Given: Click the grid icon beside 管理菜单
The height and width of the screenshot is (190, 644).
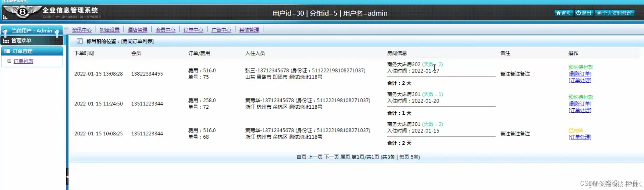Looking at the screenshot, I should 6,41.
